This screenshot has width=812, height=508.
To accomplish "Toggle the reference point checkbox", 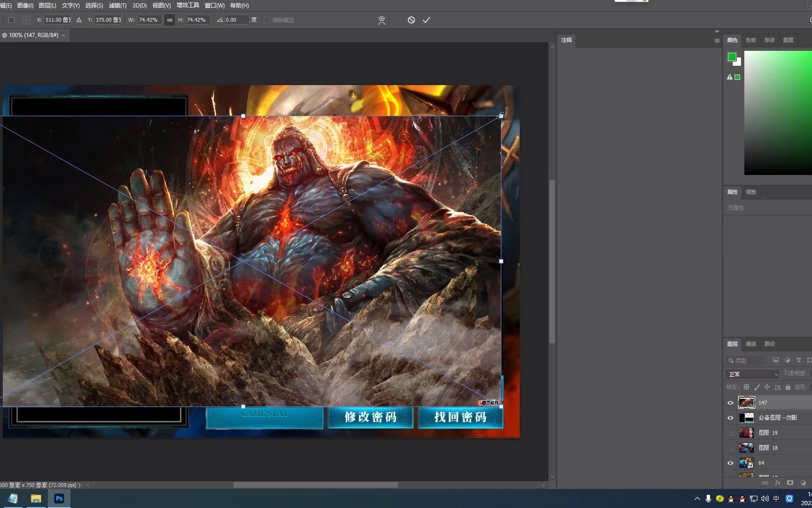I will 12,20.
